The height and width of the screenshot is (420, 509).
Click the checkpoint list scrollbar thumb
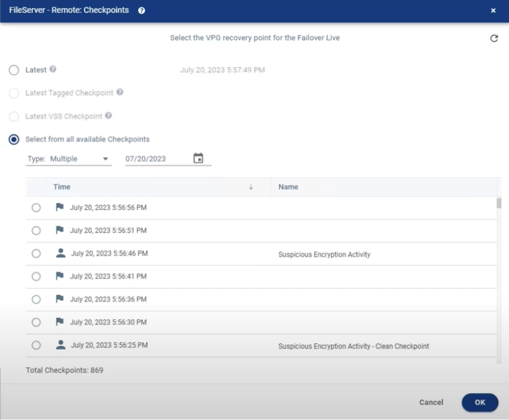(x=499, y=203)
